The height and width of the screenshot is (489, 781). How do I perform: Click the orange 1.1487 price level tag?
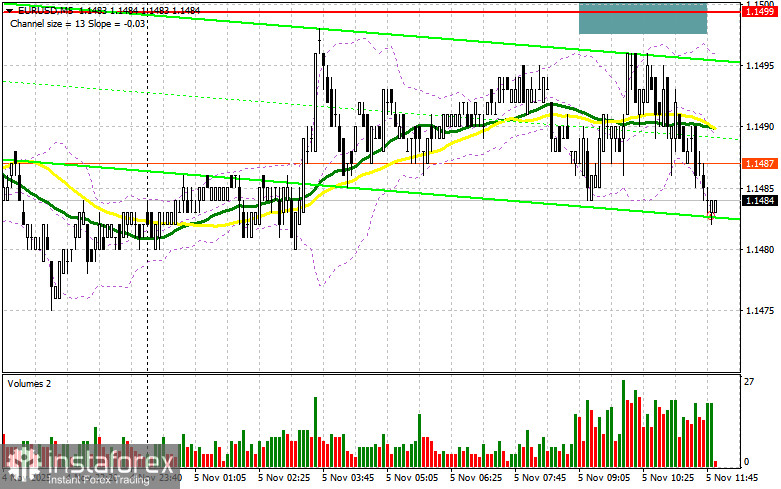pyautogui.click(x=760, y=163)
